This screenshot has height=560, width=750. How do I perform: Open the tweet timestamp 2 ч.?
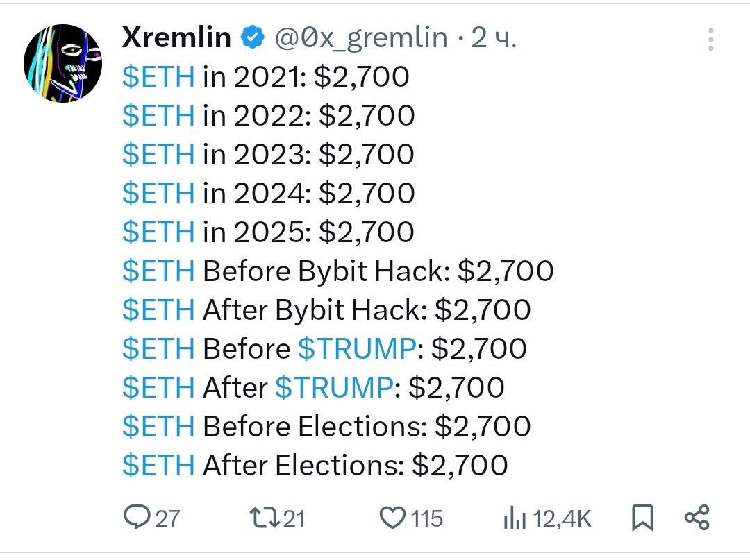(494, 37)
